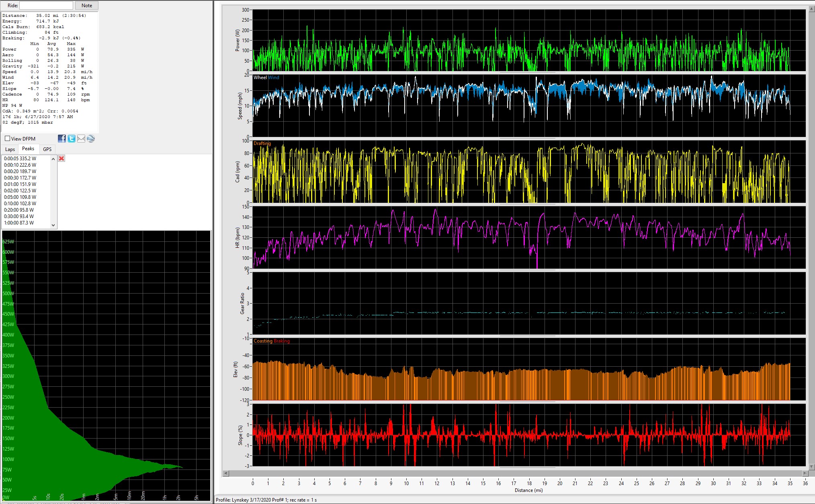Open the GPS tab
Viewport: 815px width, 504px height.
tap(47, 149)
